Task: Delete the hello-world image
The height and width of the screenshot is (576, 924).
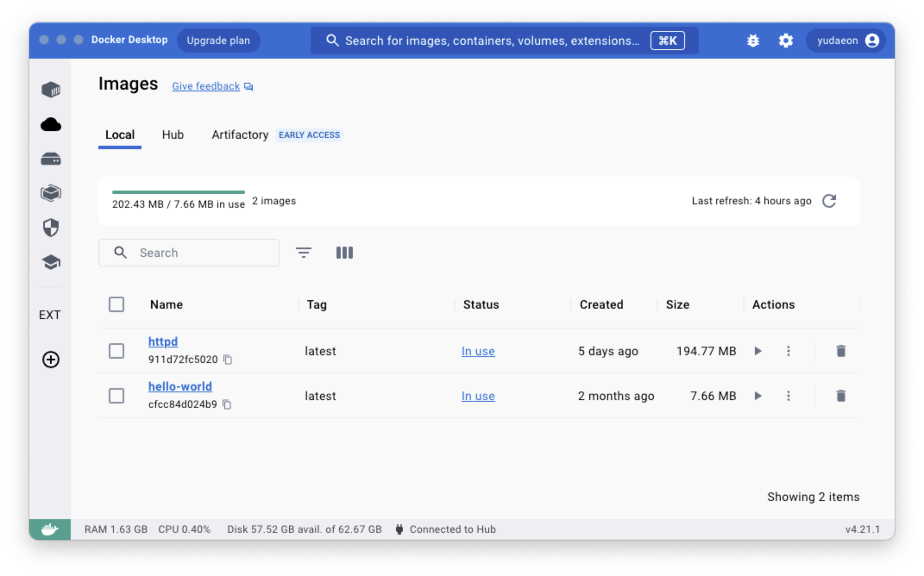Action: [x=841, y=396]
